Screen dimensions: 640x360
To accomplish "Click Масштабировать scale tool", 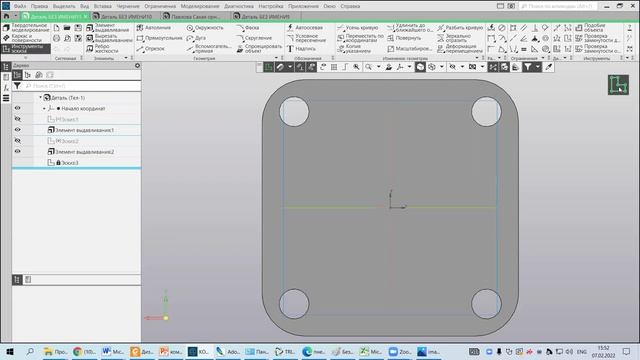I will [x=409, y=49].
